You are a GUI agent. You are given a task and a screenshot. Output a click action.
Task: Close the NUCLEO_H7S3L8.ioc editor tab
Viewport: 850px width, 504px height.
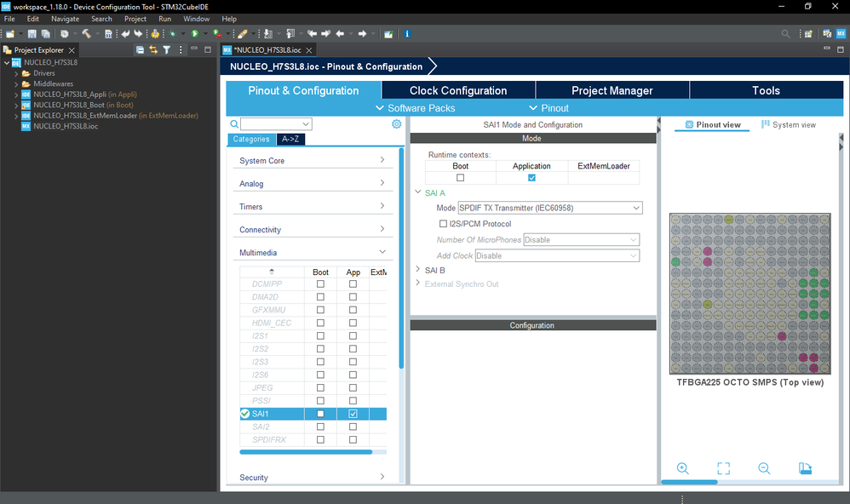(309, 50)
